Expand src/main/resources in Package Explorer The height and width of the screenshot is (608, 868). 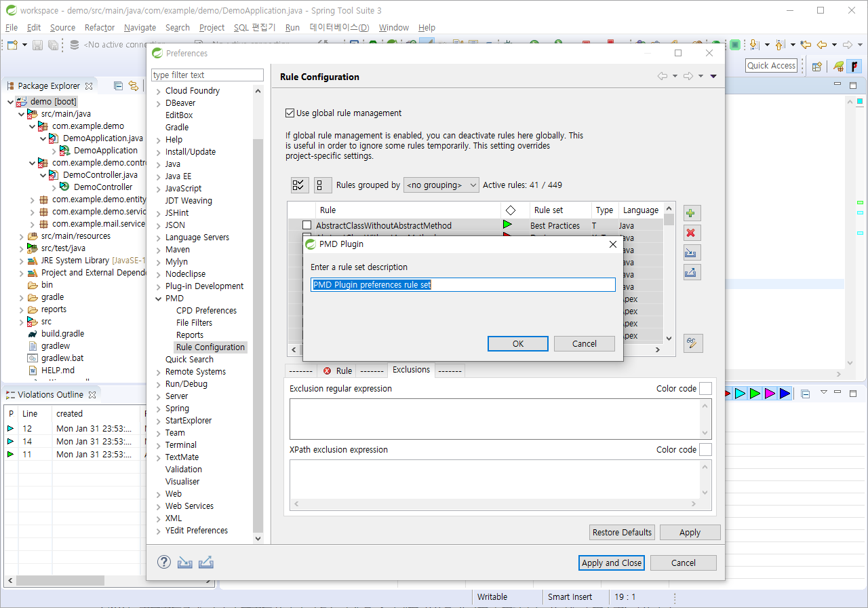tap(21, 236)
